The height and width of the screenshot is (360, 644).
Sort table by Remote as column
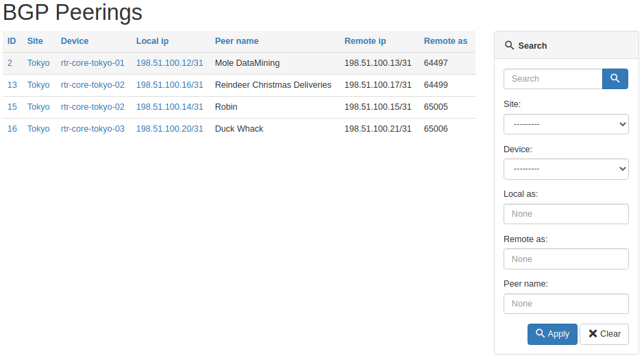(x=445, y=41)
